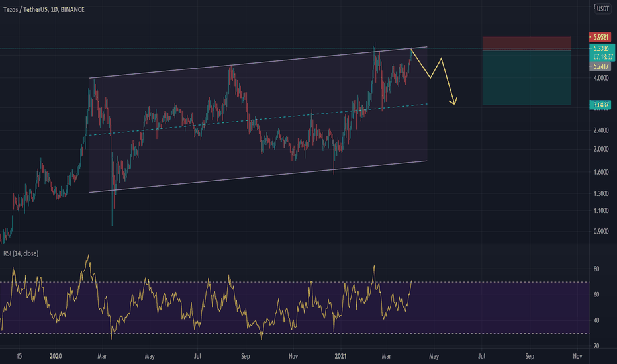The image size is (617, 364).
Task: Click the 1.1000 price axis value
Action: [601, 211]
